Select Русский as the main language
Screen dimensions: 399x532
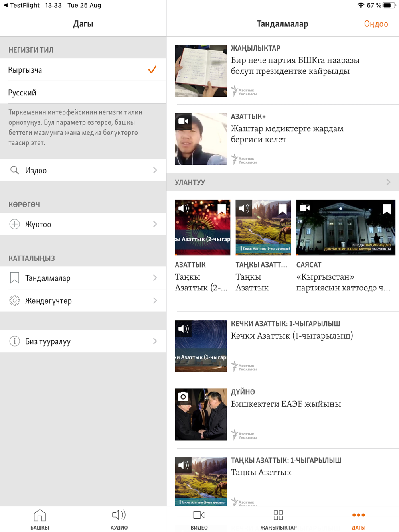(x=83, y=93)
